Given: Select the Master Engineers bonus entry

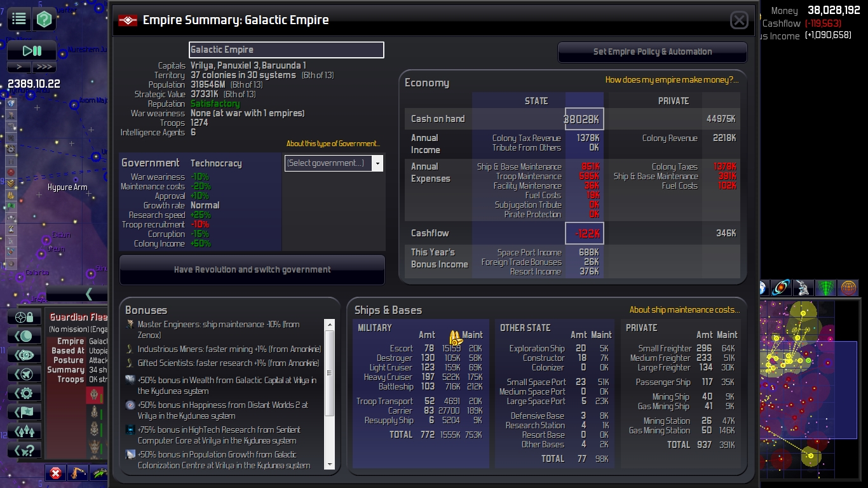Looking at the screenshot, I should pos(224,330).
